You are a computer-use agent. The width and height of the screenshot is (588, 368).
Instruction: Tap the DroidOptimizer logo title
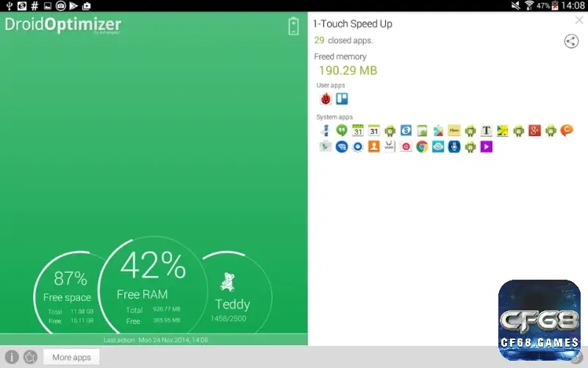click(63, 25)
